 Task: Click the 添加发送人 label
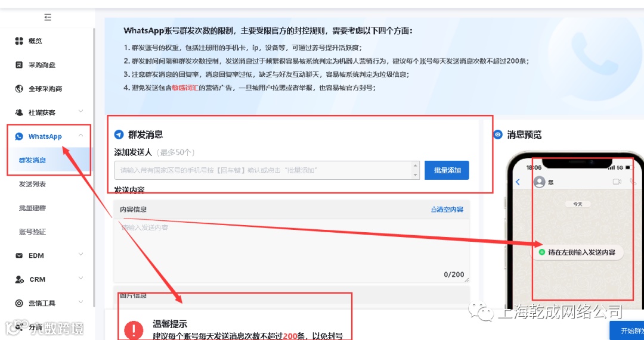(133, 152)
